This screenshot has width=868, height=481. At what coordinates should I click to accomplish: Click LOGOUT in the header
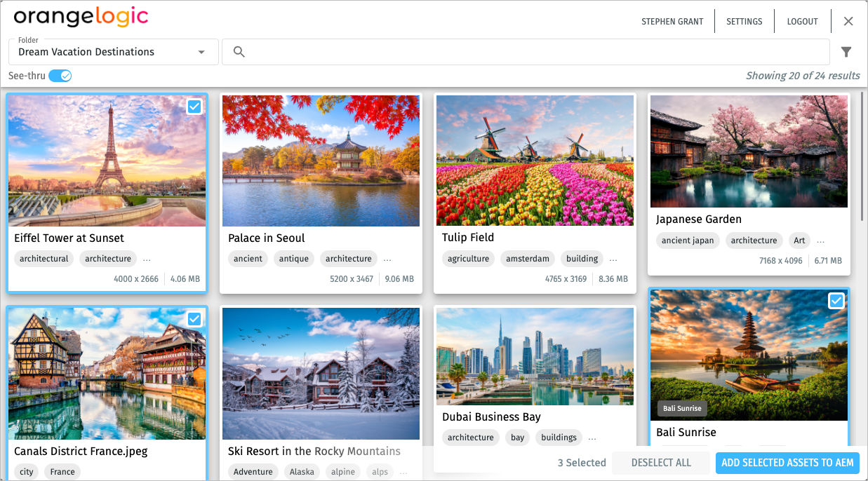pos(803,22)
